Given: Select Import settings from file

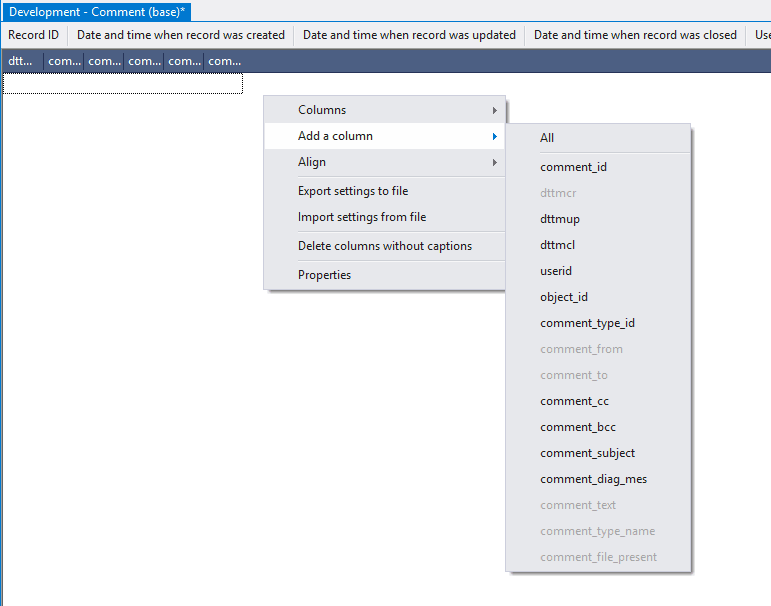Looking at the screenshot, I should [x=361, y=217].
